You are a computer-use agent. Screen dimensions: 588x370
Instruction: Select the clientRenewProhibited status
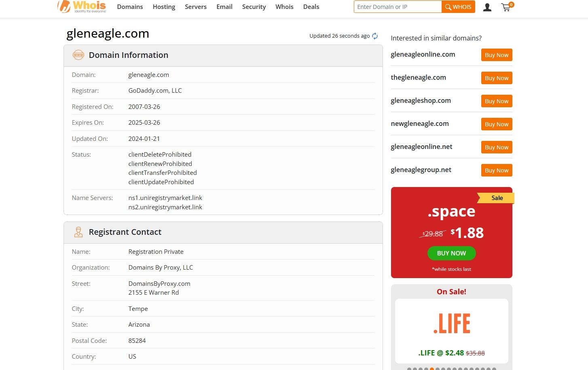160,164
